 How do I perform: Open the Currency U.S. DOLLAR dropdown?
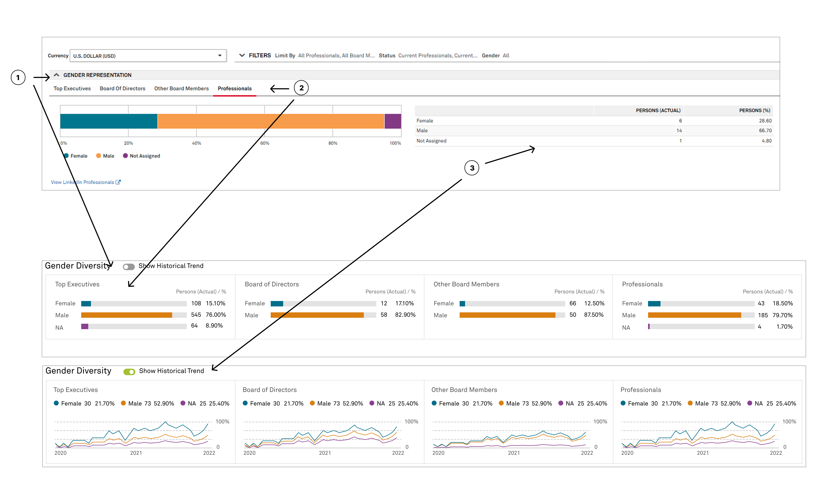tap(148, 56)
